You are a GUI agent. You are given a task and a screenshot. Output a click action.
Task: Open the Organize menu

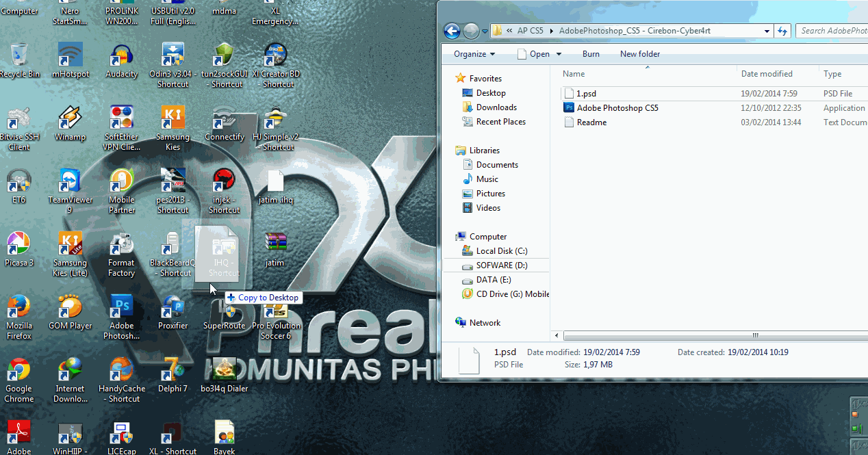tap(474, 54)
